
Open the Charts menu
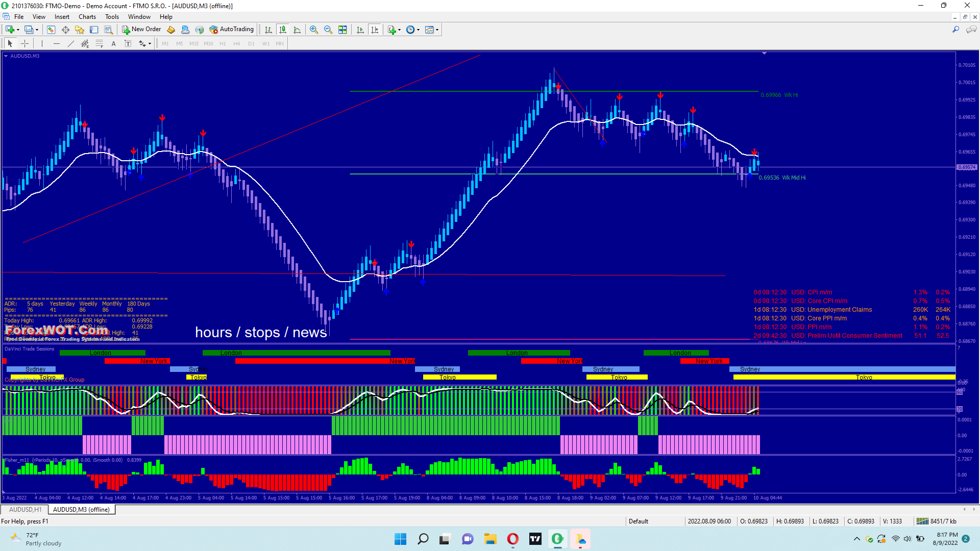(x=87, y=17)
